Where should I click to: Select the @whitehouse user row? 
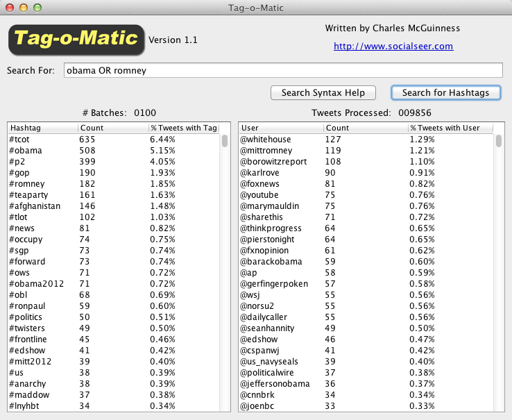click(366, 140)
